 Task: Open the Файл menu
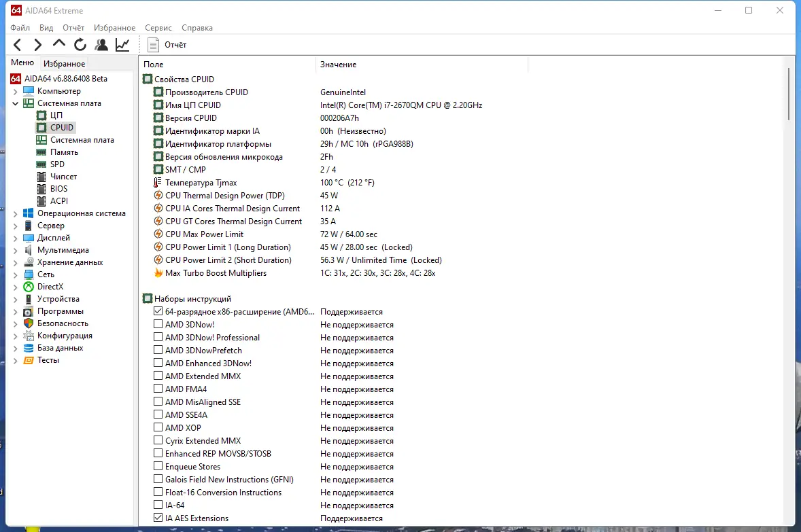pyautogui.click(x=20, y=28)
